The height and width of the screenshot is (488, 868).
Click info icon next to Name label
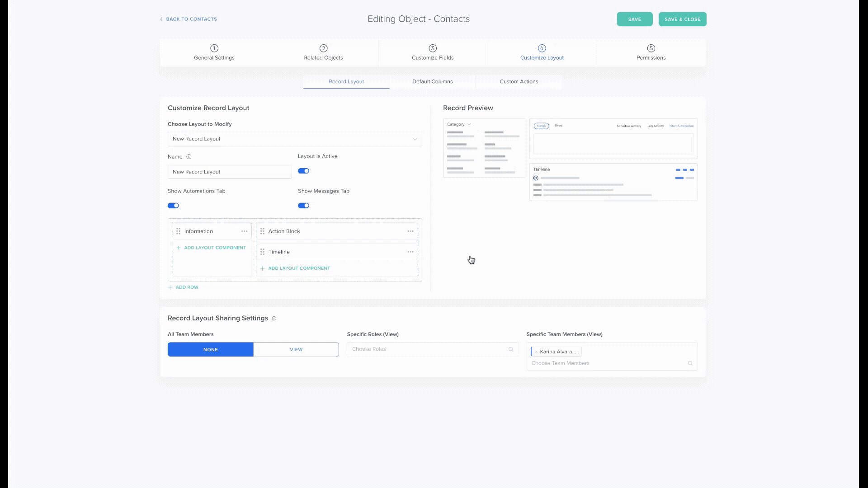point(189,157)
